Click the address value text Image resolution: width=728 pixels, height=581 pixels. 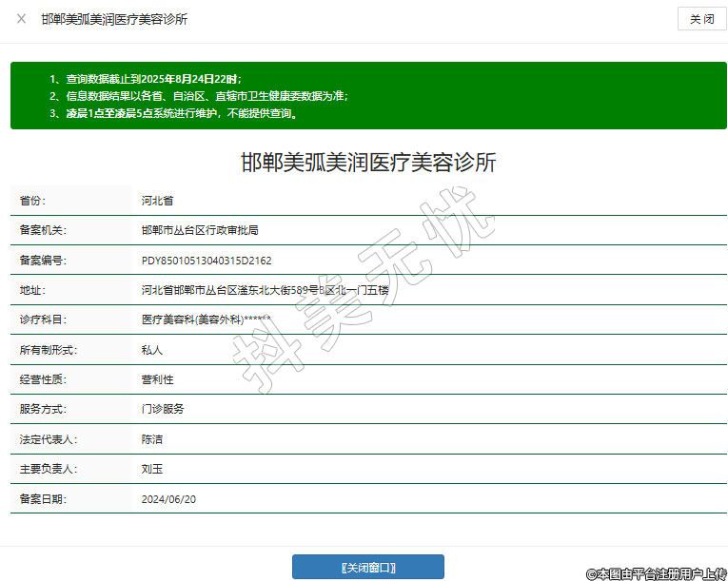(x=265, y=290)
